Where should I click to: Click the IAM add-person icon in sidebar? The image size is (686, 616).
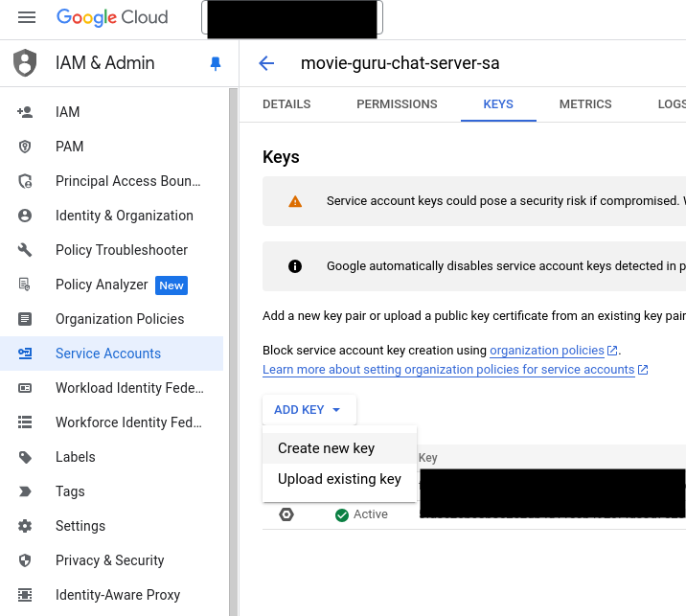click(x=25, y=112)
